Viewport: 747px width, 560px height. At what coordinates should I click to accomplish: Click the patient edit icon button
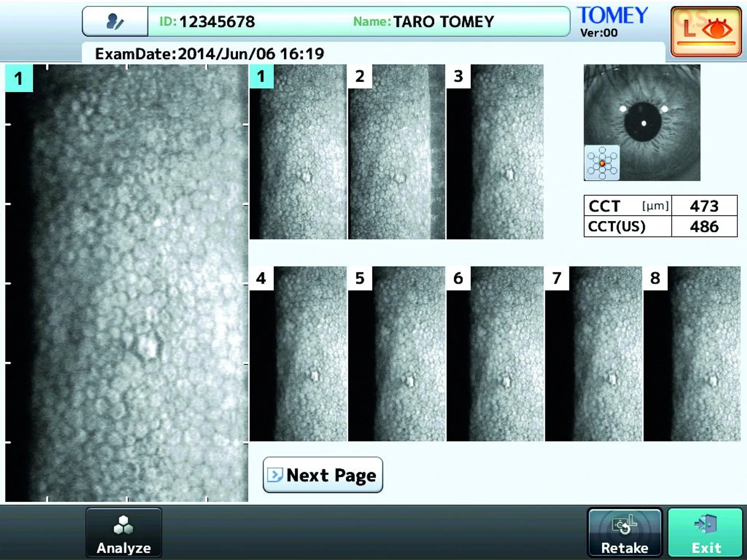115,22
